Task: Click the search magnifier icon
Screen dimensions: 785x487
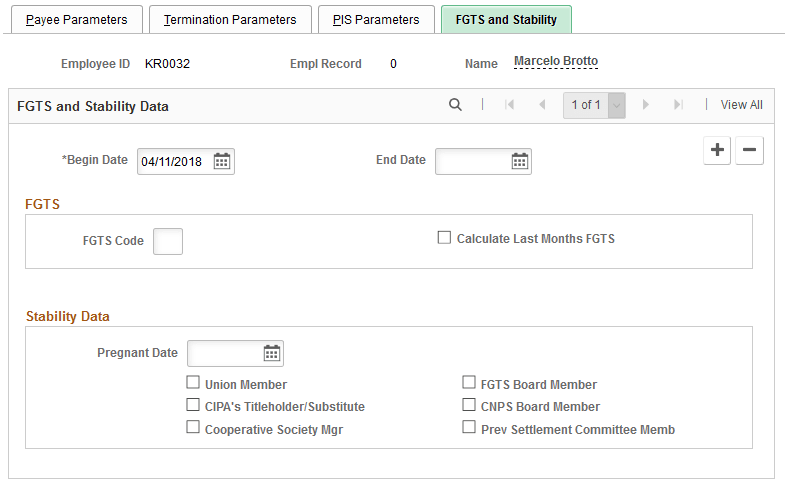Action: [455, 105]
